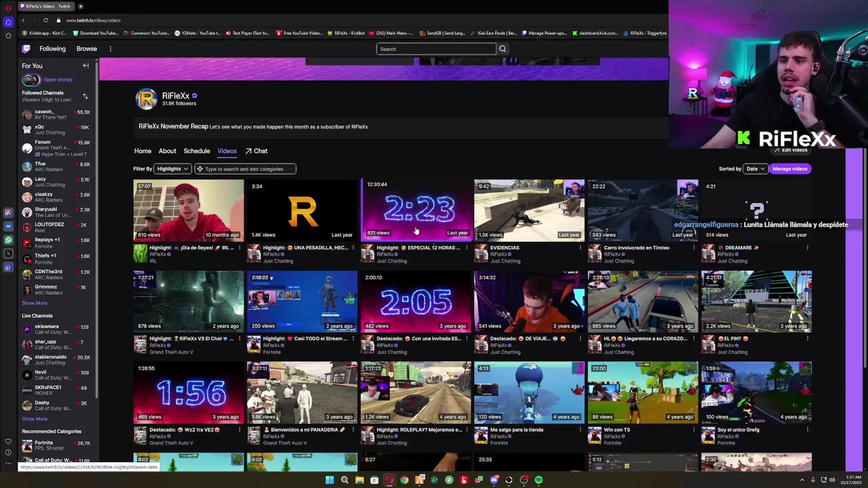Go to the channel Home tab
Screen dimensions: 868x488
[142, 151]
